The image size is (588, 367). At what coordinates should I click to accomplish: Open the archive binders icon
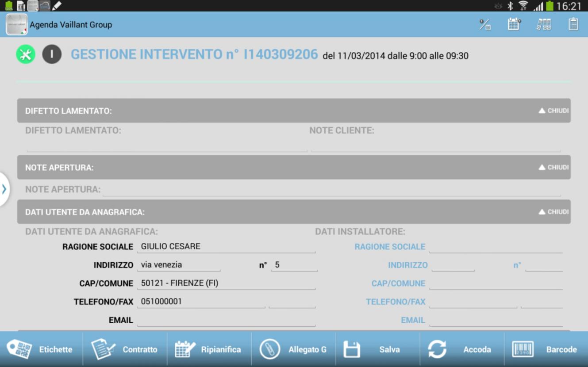click(x=544, y=24)
